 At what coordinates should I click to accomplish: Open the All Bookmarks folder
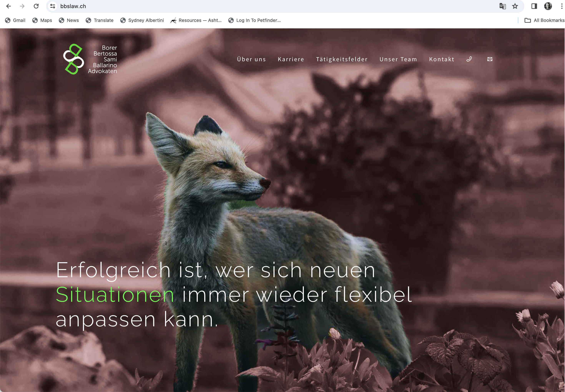click(544, 20)
